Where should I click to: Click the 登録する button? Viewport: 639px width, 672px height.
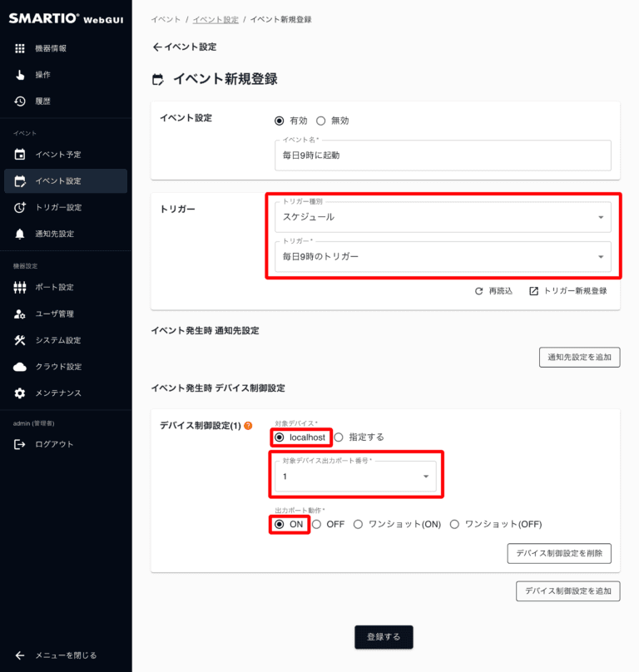(x=384, y=637)
